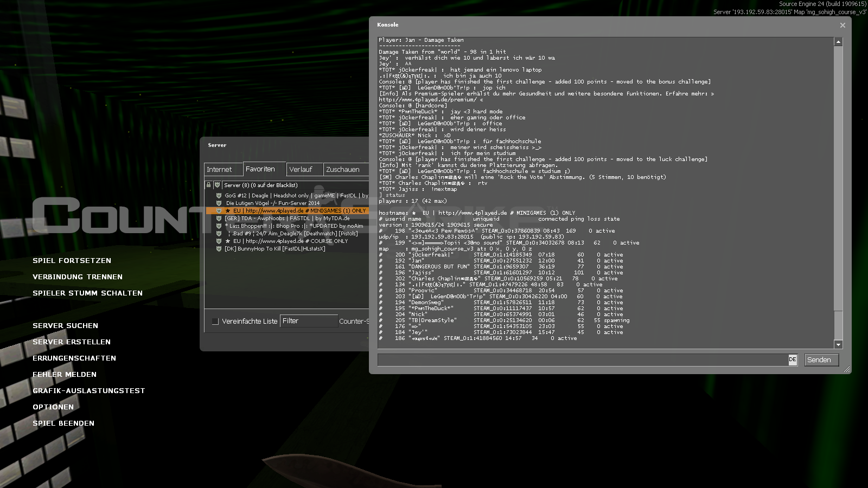
Task: Select the Favoriten tab
Action: pos(264,169)
